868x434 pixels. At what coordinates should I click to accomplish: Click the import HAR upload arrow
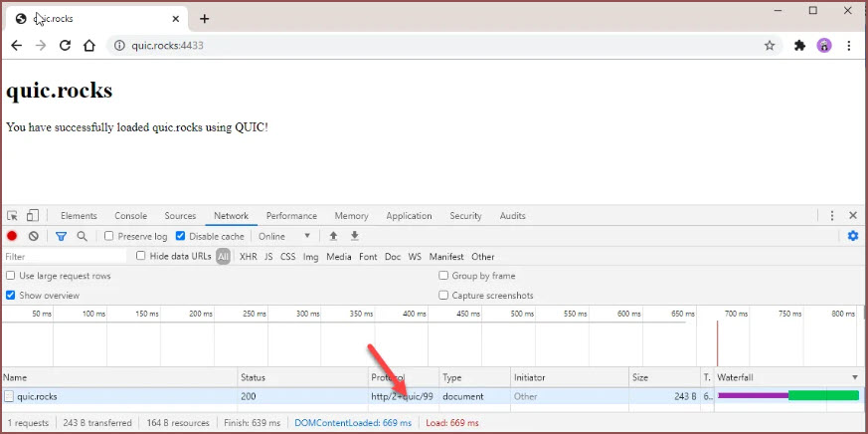[333, 236]
